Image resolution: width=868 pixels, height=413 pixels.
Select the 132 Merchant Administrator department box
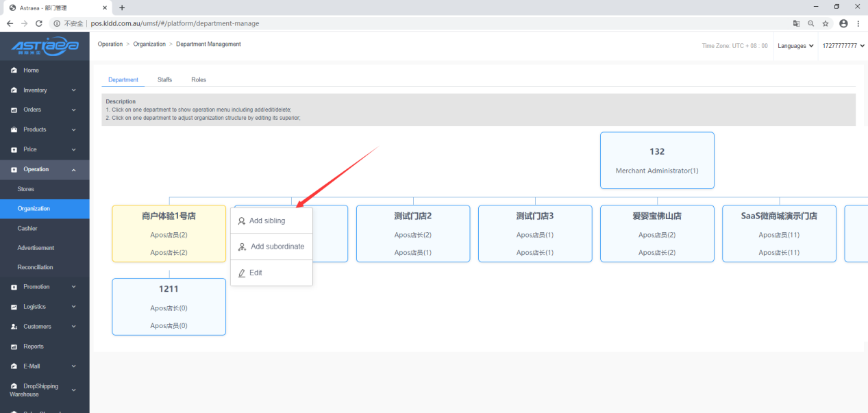coord(657,160)
